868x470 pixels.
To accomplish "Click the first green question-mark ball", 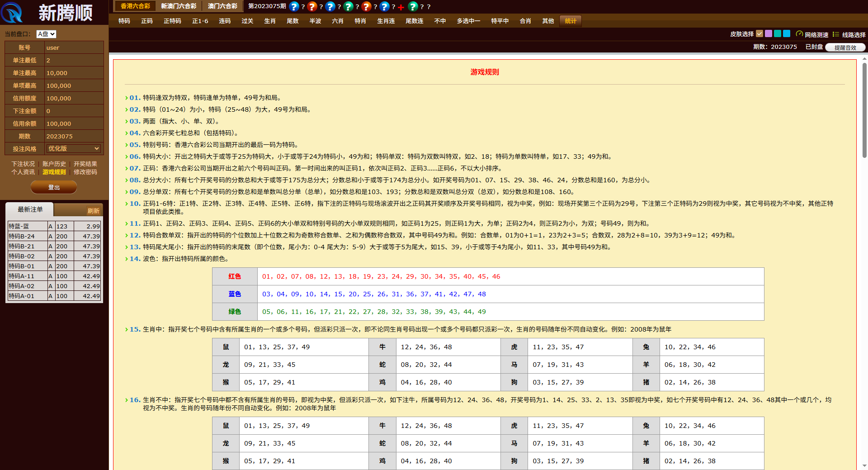I will coord(348,6).
